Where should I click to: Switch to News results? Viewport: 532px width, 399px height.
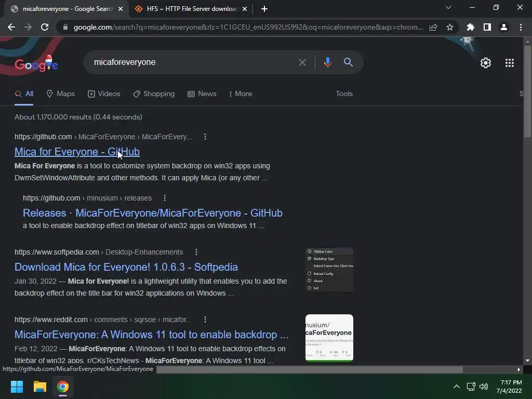202,94
